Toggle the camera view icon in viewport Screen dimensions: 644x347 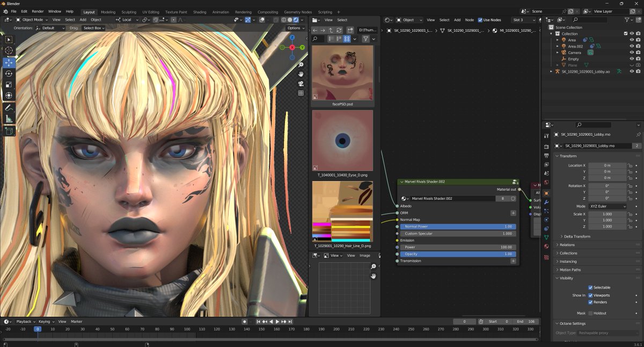click(301, 83)
